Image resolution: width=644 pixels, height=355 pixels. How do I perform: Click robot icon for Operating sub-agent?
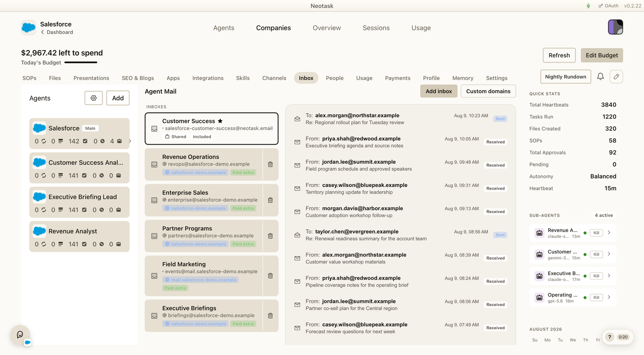pyautogui.click(x=539, y=298)
